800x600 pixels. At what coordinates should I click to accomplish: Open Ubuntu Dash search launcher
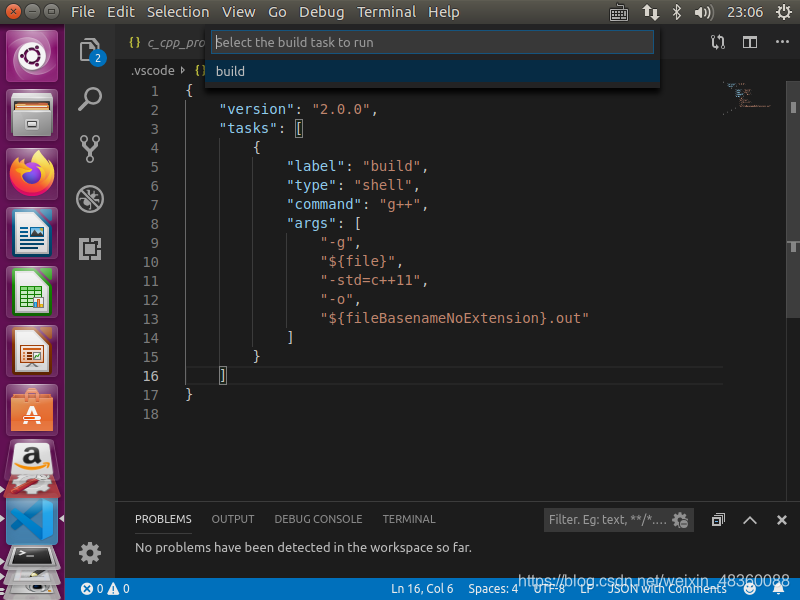pos(32,55)
